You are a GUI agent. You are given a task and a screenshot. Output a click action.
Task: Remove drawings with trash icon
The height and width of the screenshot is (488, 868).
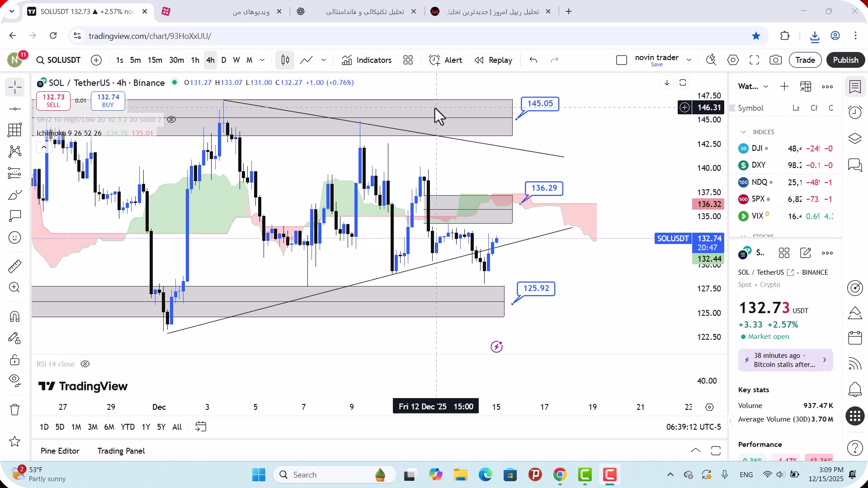pyautogui.click(x=14, y=410)
